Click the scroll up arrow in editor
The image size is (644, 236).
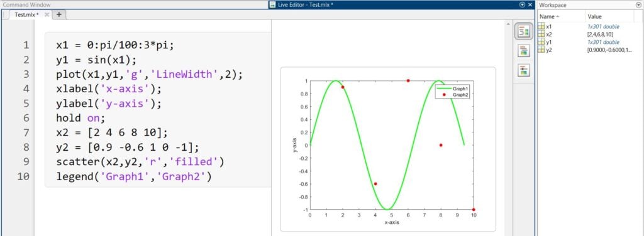click(x=509, y=24)
